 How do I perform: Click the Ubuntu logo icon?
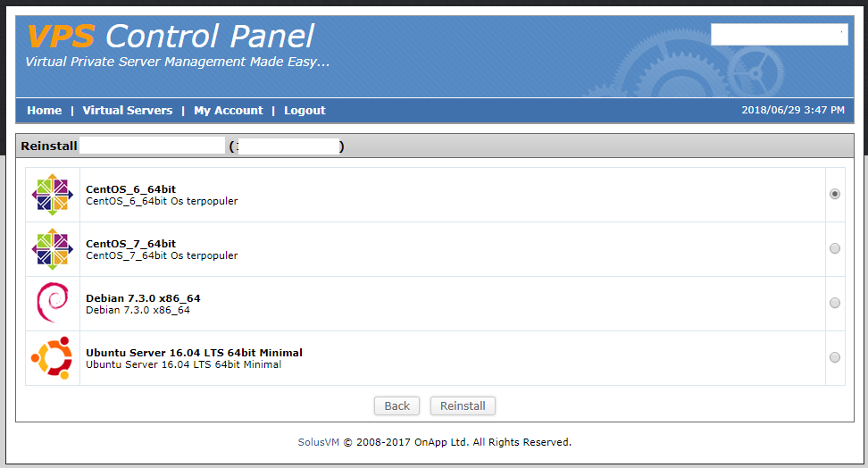[52, 358]
